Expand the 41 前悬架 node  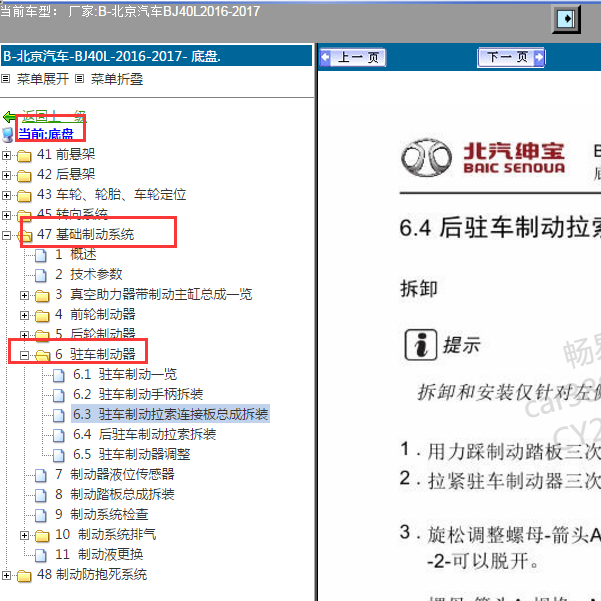pyautogui.click(x=6, y=155)
